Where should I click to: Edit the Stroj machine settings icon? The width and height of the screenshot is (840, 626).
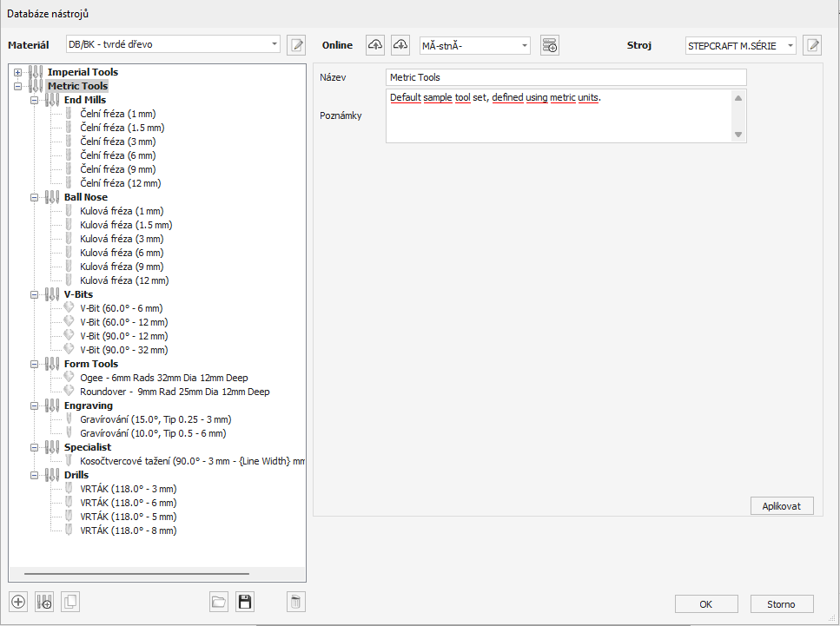(x=812, y=45)
